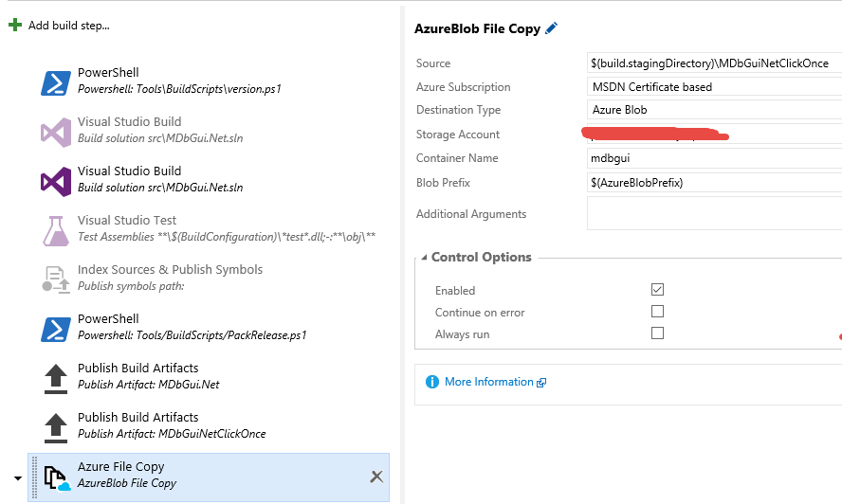The height and width of the screenshot is (504, 842).
Task: Click the external-link icon after More Information
Action: pyautogui.click(x=541, y=382)
